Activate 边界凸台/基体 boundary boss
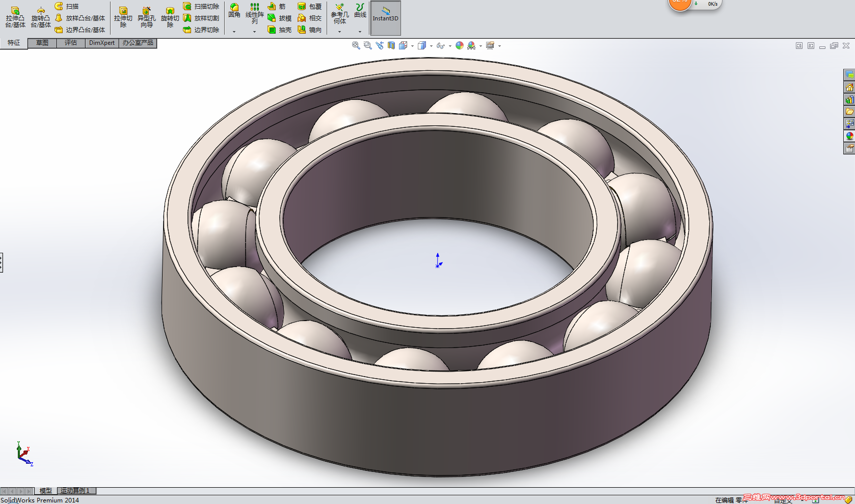The width and height of the screenshot is (855, 504). [80, 30]
